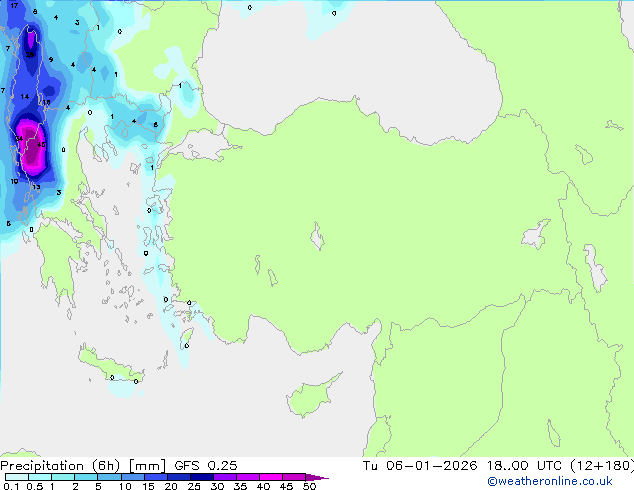Select the '(12+180)' forecast run offset
634x490 pixels.
[602, 466]
